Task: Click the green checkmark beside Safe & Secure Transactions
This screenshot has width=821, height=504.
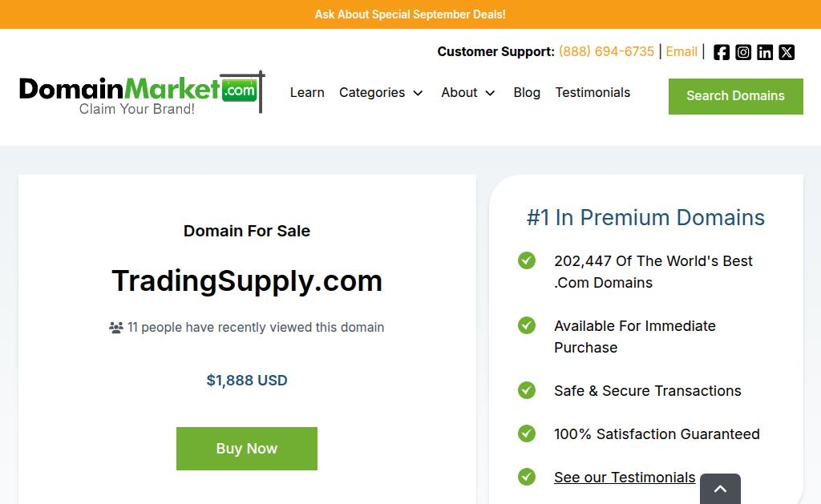Action: point(527,390)
